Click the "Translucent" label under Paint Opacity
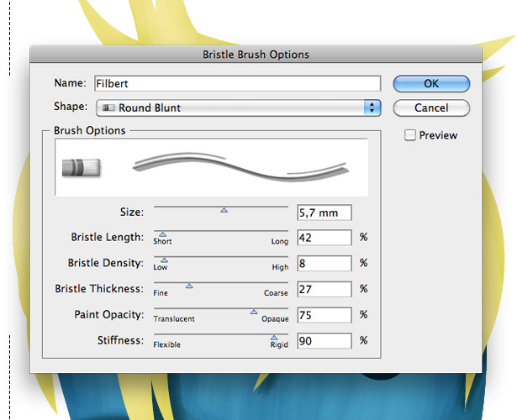The width and height of the screenshot is (517, 420). pyautogui.click(x=174, y=319)
